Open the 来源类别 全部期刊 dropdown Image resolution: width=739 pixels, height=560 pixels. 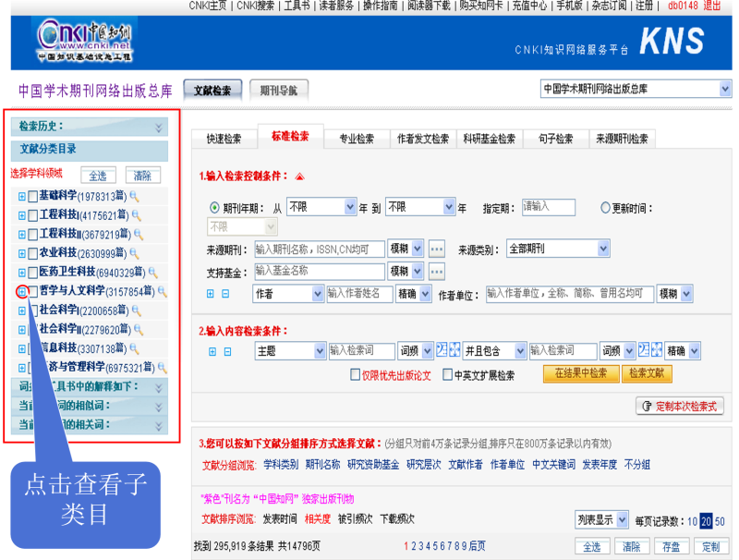[558, 249]
